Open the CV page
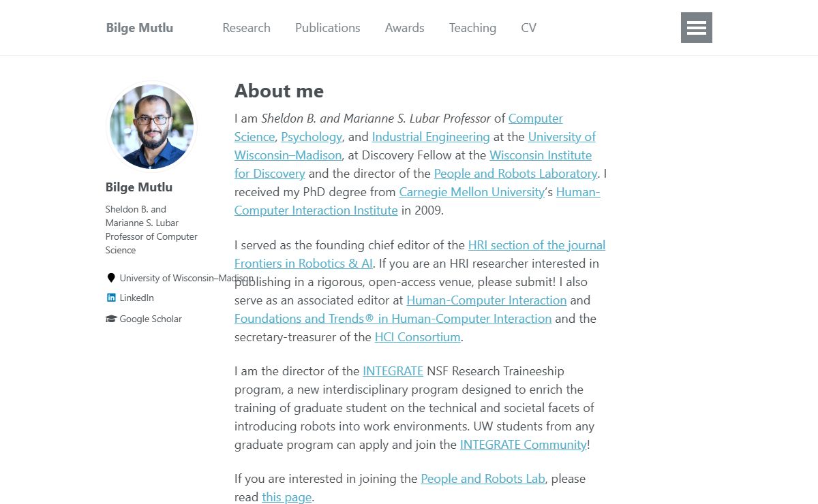This screenshot has height=504, width=818. tap(528, 28)
